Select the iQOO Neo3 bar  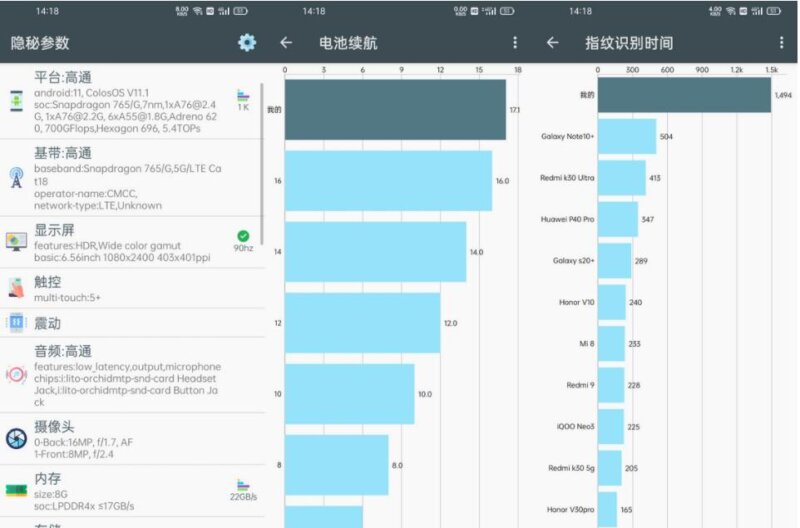pos(611,426)
